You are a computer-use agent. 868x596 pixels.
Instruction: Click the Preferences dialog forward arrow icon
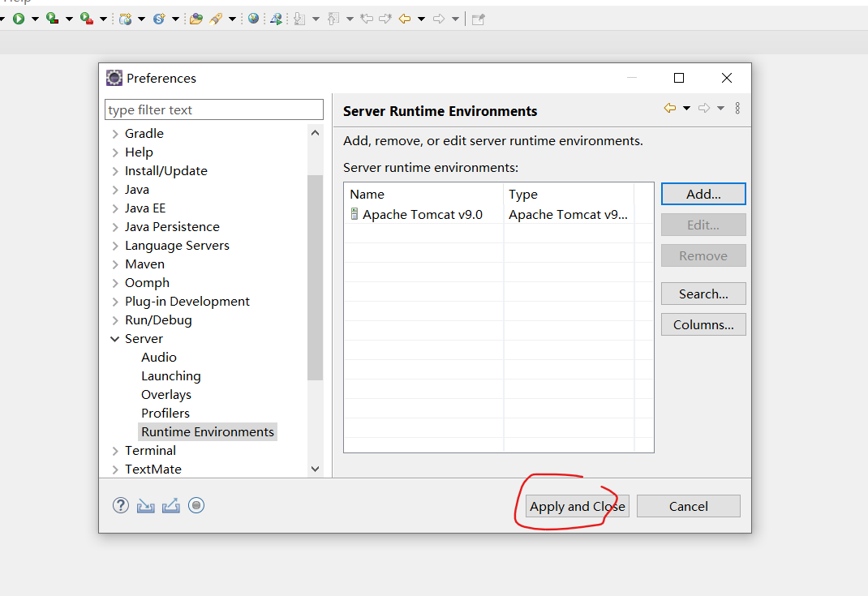click(x=704, y=108)
